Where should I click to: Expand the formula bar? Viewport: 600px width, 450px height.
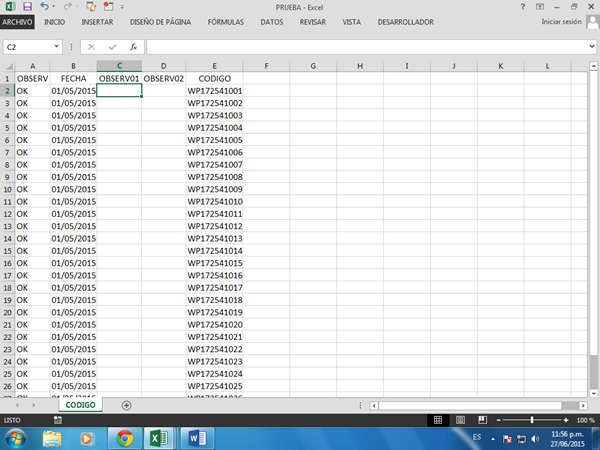point(592,46)
